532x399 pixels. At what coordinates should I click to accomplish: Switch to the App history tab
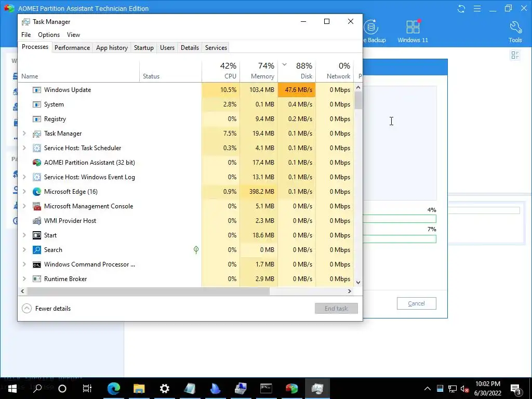click(112, 48)
